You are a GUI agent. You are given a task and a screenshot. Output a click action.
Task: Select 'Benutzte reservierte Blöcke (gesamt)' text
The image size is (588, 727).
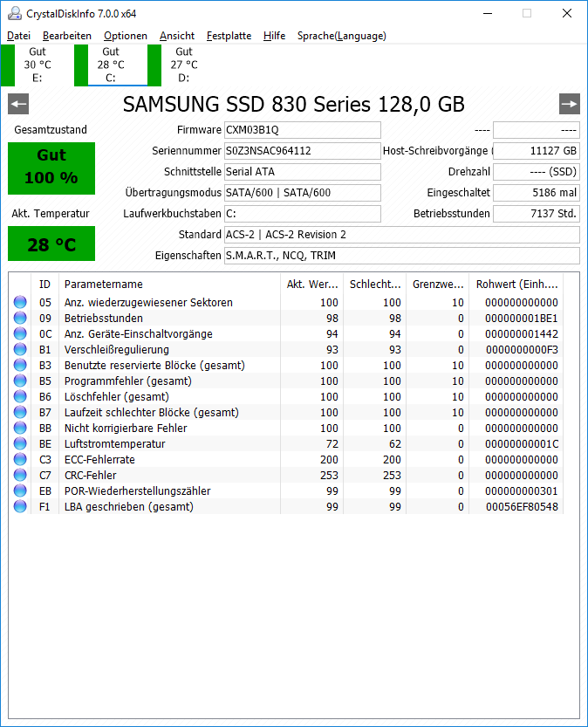click(x=154, y=366)
